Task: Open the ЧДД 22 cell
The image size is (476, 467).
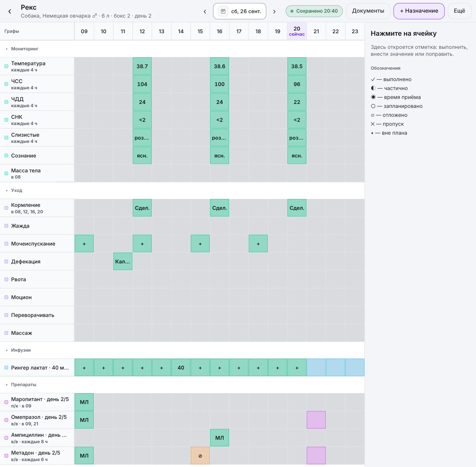Action: (x=297, y=102)
